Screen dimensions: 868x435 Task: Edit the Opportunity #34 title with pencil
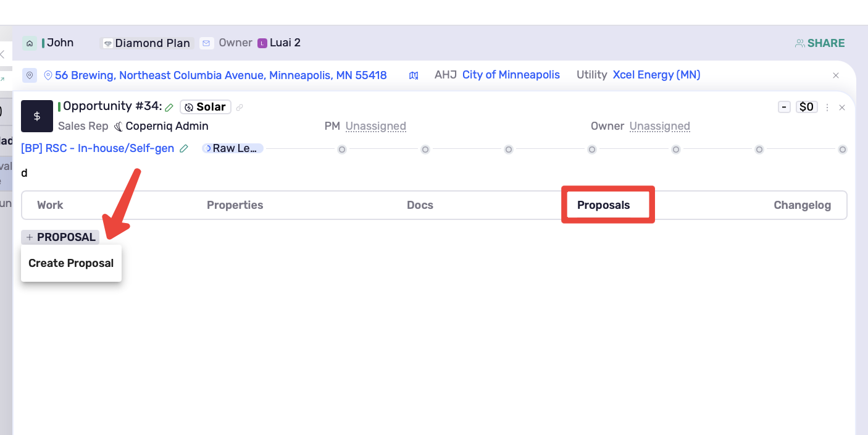pos(169,108)
